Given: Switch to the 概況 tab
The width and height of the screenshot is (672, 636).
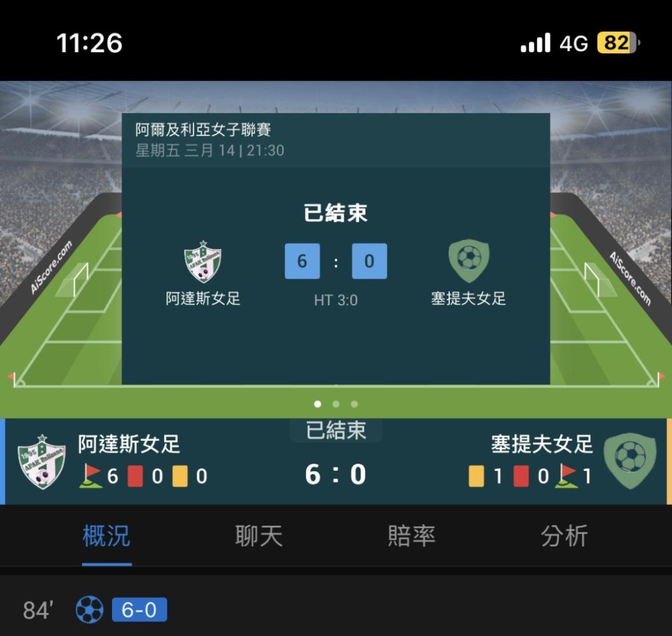Looking at the screenshot, I should [107, 536].
